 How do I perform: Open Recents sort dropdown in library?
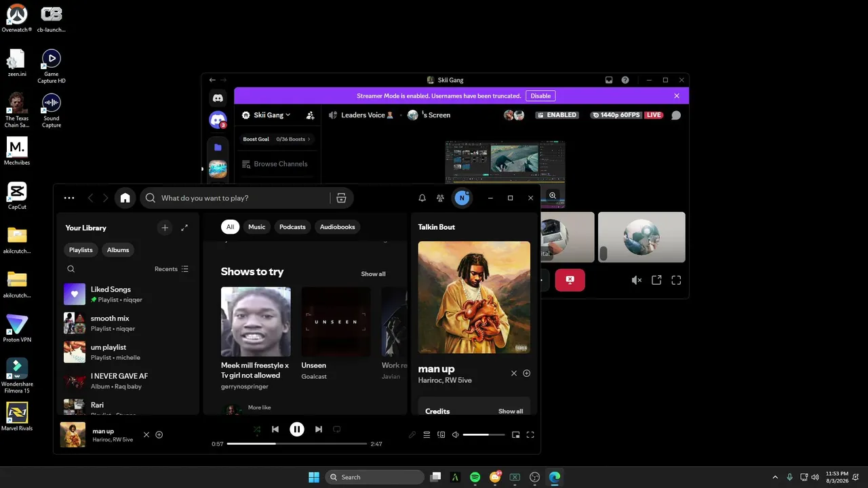click(172, 269)
